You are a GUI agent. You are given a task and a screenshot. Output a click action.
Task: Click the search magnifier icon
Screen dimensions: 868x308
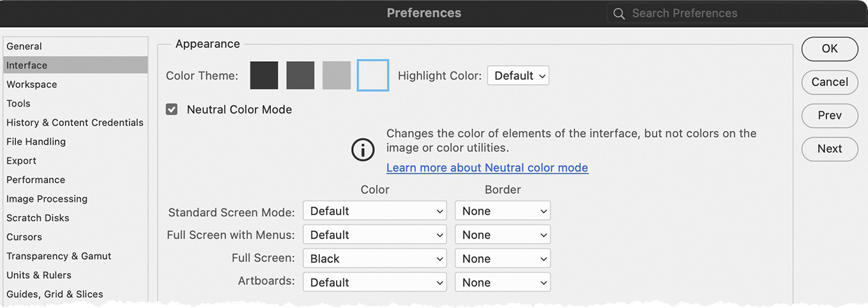click(x=618, y=13)
